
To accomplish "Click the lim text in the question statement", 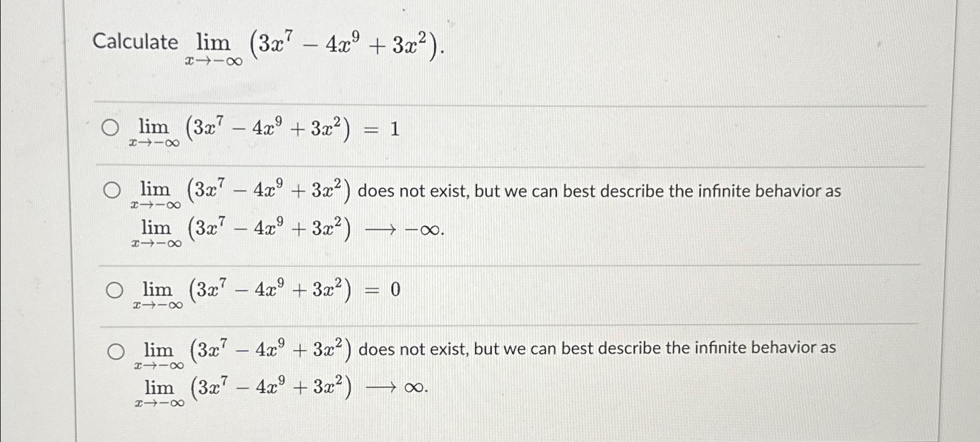I will point(211,41).
